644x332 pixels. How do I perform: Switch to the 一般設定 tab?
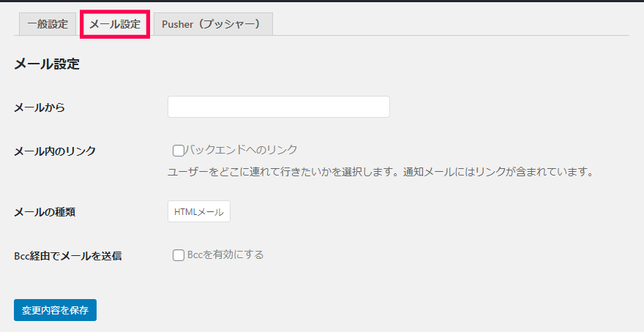[48, 24]
